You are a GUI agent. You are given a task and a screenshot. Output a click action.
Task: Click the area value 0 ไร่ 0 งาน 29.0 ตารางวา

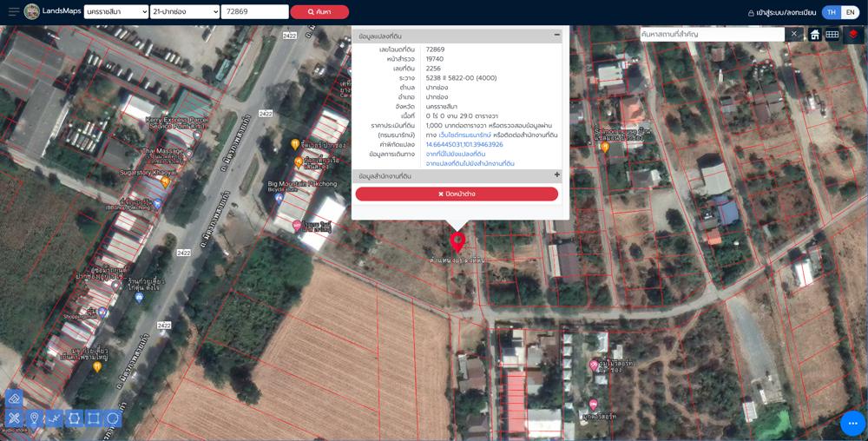pyautogui.click(x=462, y=115)
